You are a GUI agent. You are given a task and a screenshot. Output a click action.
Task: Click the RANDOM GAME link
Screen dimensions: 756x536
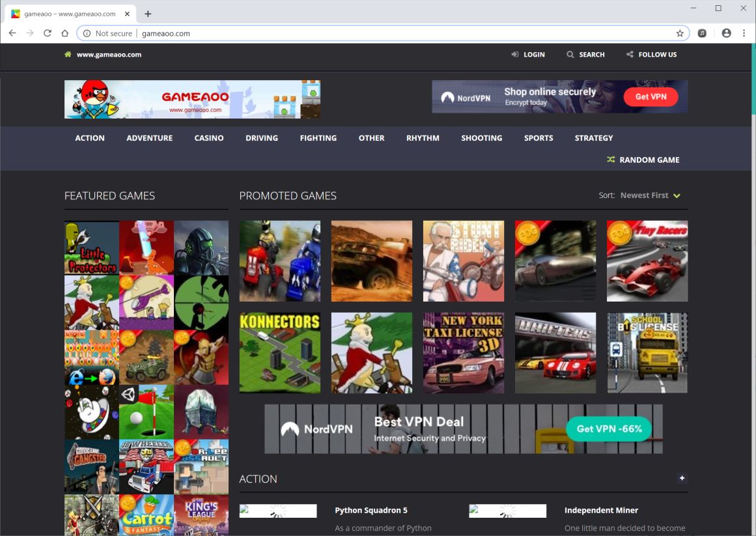click(649, 160)
